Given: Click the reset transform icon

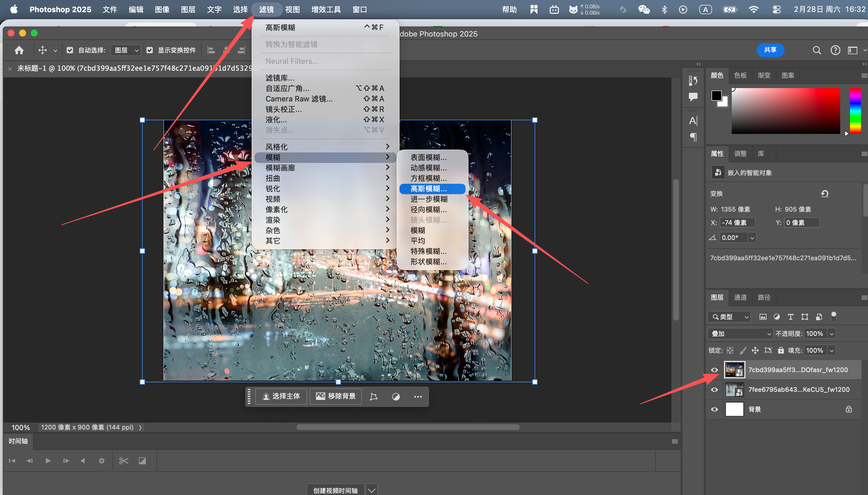Looking at the screenshot, I should pyautogui.click(x=825, y=193).
